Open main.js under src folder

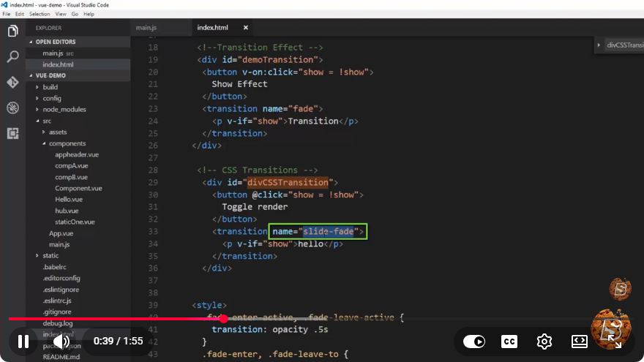(59, 244)
